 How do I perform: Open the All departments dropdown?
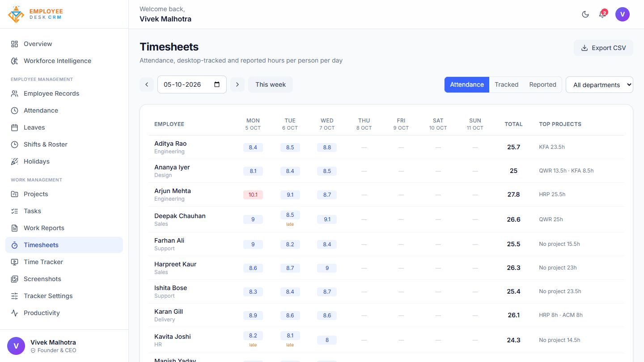tap(599, 85)
